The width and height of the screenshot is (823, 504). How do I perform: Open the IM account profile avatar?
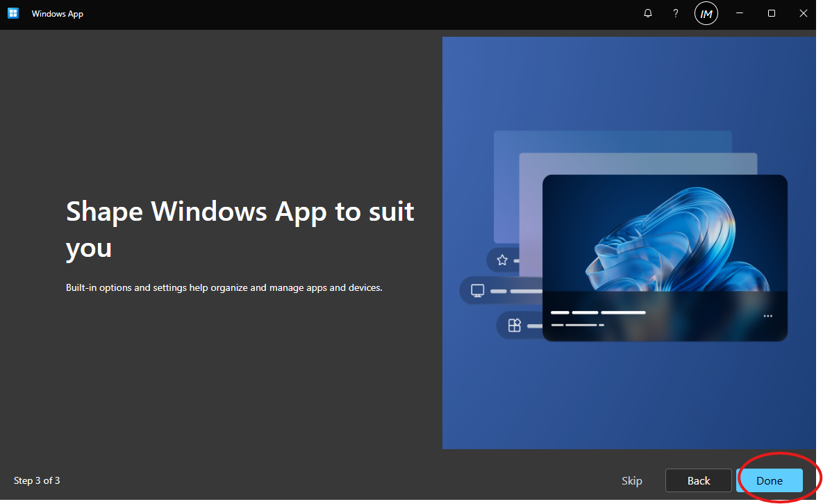point(706,13)
